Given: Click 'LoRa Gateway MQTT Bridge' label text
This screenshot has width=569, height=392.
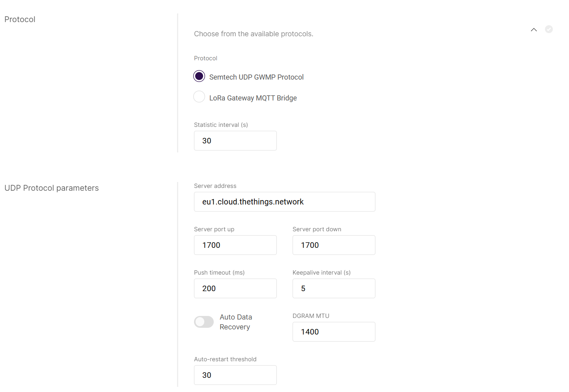Looking at the screenshot, I should click(x=253, y=98).
